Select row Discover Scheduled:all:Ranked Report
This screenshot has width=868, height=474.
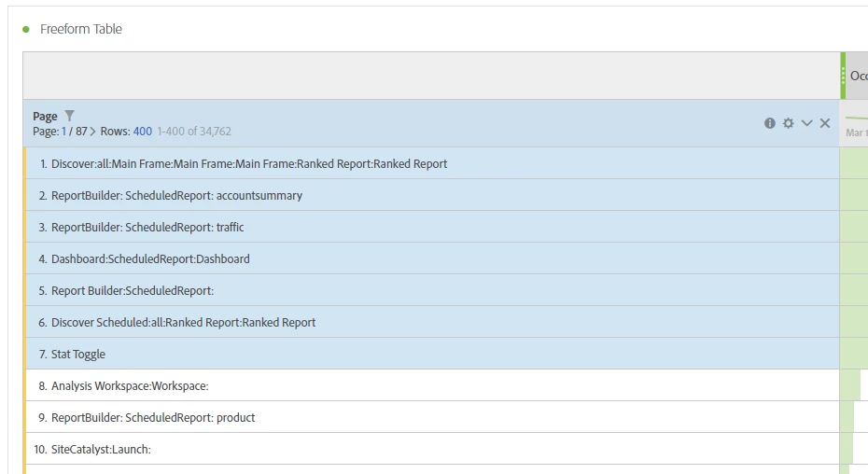click(432, 322)
